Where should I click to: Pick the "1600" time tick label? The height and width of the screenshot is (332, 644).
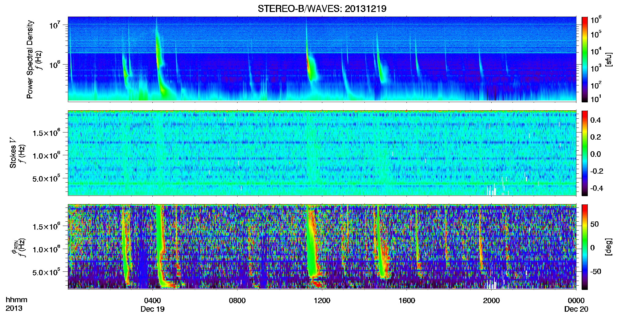click(407, 300)
